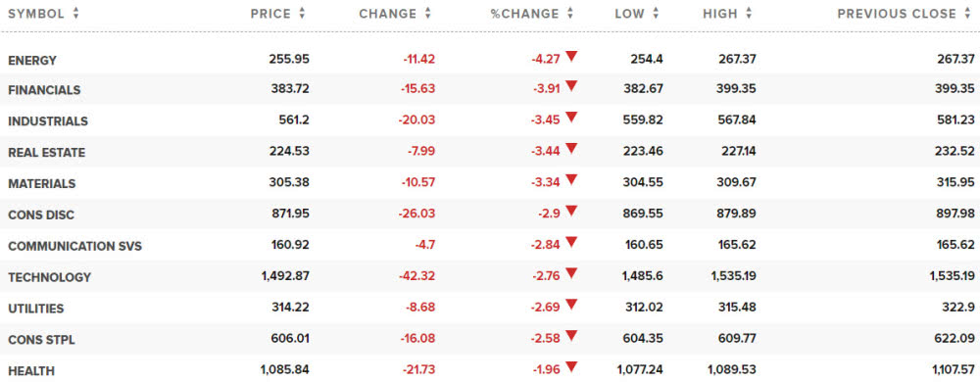Open the CONS DISC sector page
The height and width of the screenshot is (382, 980).
click(x=41, y=215)
